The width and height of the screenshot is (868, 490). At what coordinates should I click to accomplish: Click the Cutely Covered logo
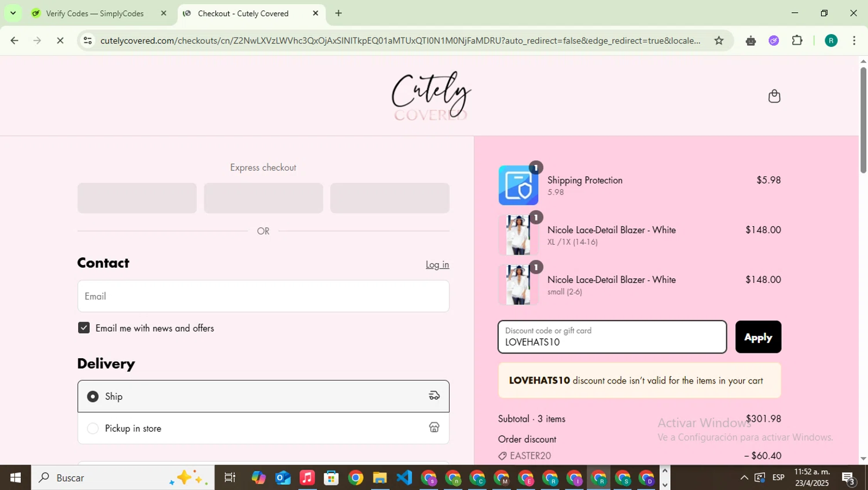(x=431, y=96)
